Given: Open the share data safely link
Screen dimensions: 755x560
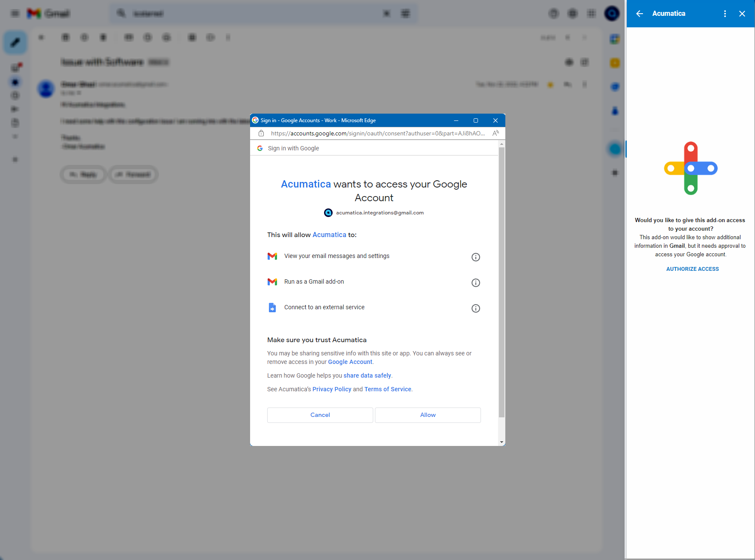Looking at the screenshot, I should point(367,375).
